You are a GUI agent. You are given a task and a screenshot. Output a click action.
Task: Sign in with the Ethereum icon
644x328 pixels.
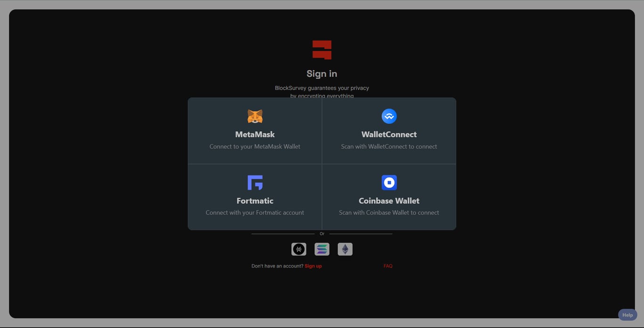(345, 249)
